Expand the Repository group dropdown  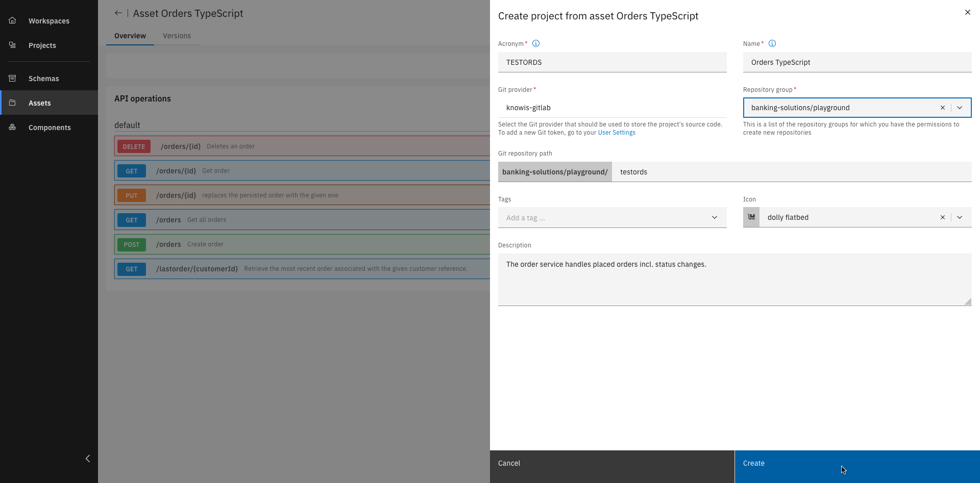960,108
